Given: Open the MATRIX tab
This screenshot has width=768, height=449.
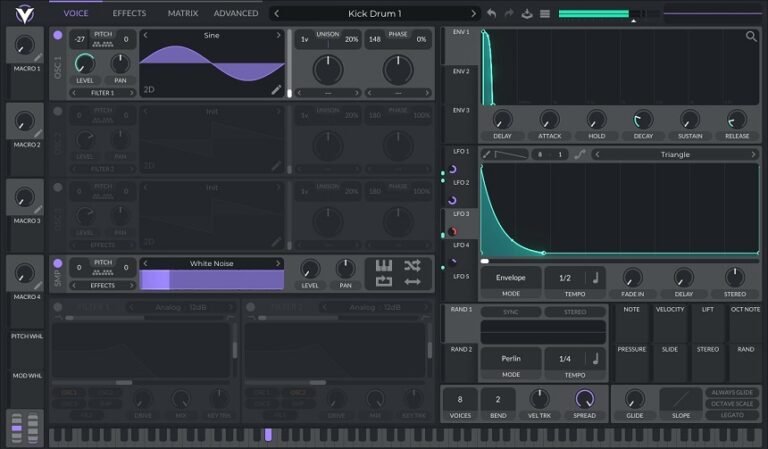Looking at the screenshot, I should pyautogui.click(x=183, y=13).
